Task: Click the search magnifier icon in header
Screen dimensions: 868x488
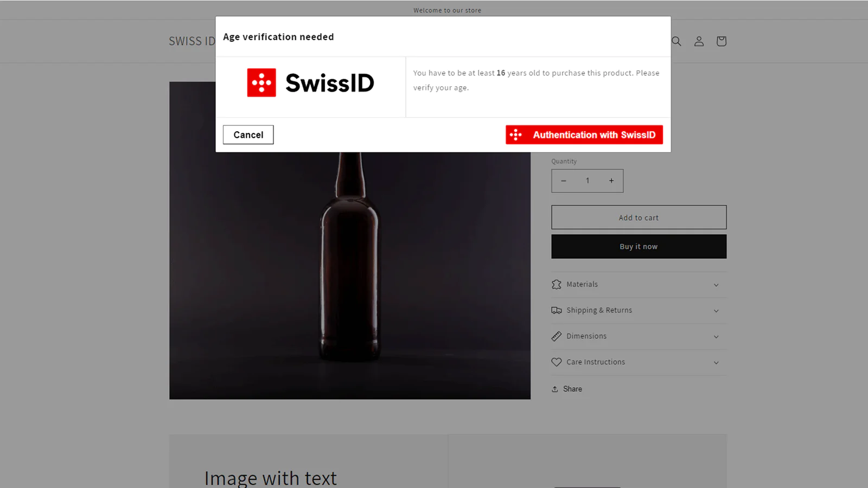Action: [x=676, y=41]
